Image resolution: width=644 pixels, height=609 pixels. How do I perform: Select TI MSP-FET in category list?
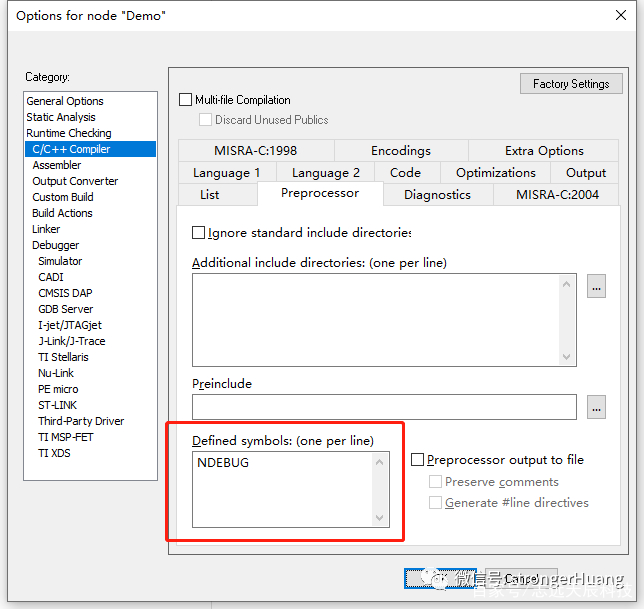click(90, 437)
